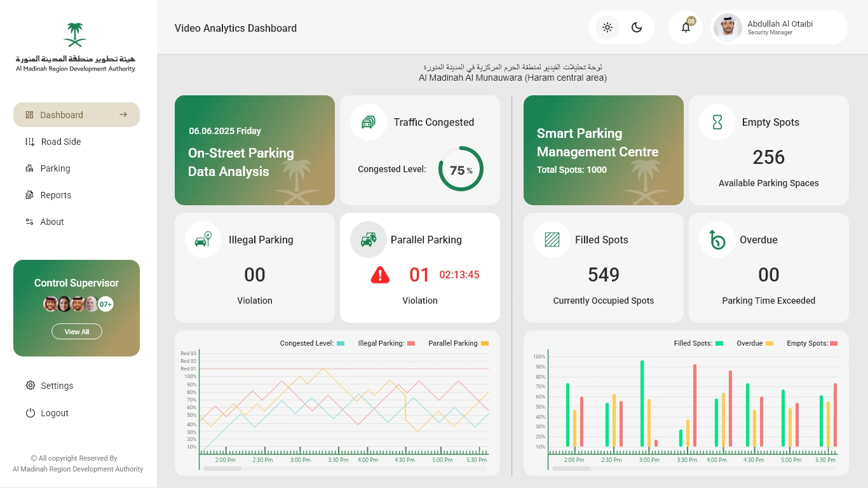Open Abdullah Al Otaibi profile menu

point(780,27)
